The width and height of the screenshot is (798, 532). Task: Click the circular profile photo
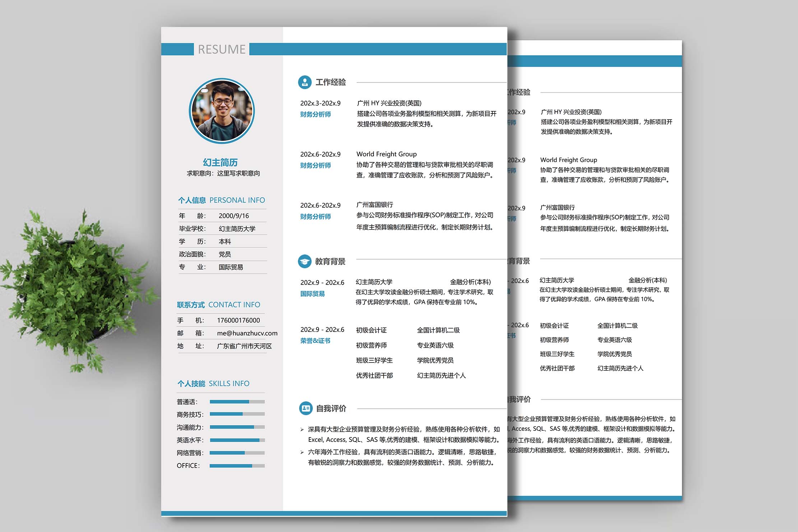(x=222, y=111)
